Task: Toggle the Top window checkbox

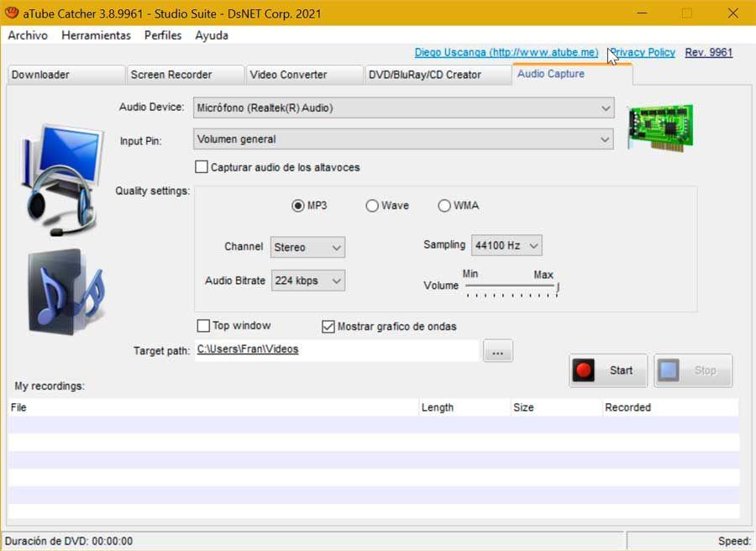Action: coord(203,326)
